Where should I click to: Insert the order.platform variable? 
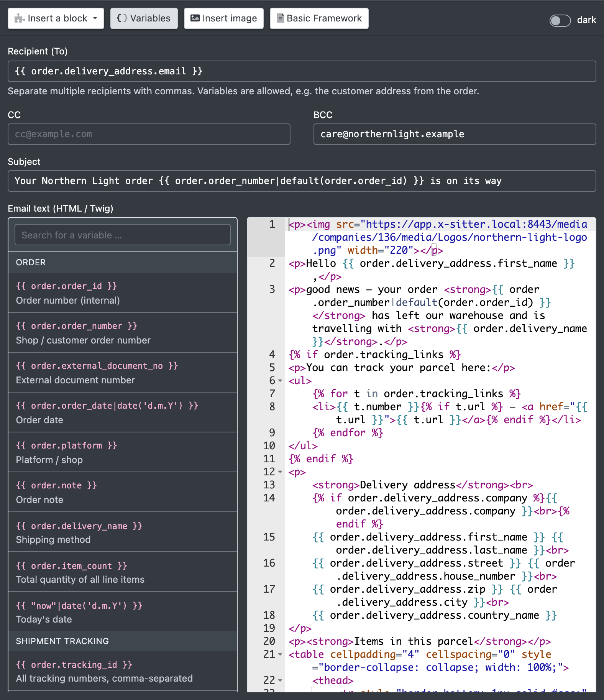(123, 452)
